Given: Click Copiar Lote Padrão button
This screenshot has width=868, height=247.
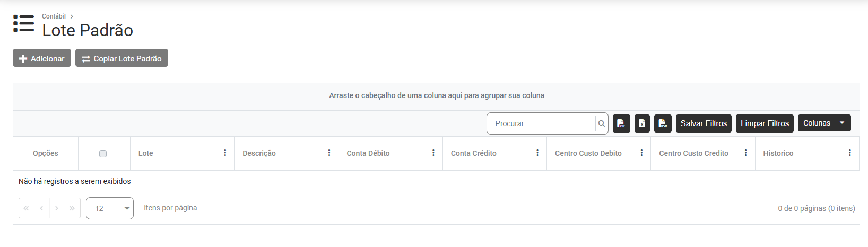Looking at the screenshot, I should pyautogui.click(x=121, y=58).
